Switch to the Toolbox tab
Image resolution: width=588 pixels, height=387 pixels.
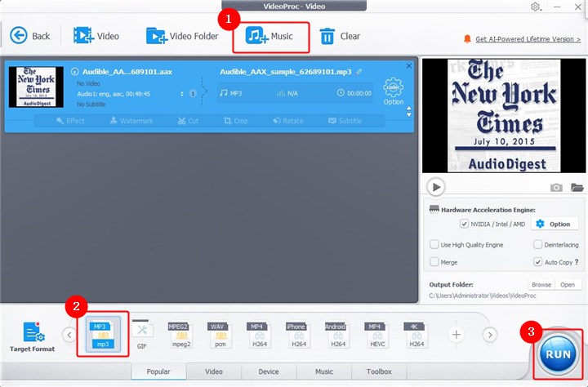point(379,371)
